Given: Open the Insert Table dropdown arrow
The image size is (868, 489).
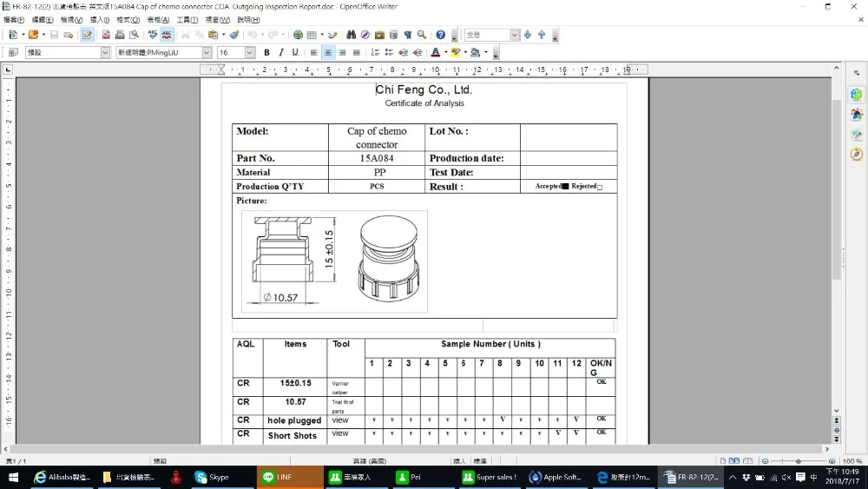Looking at the screenshot, I should [x=322, y=35].
